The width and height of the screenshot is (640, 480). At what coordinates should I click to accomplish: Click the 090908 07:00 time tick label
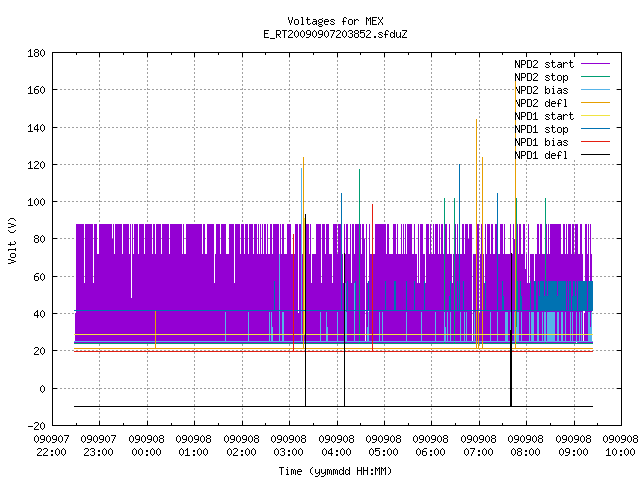478,446
